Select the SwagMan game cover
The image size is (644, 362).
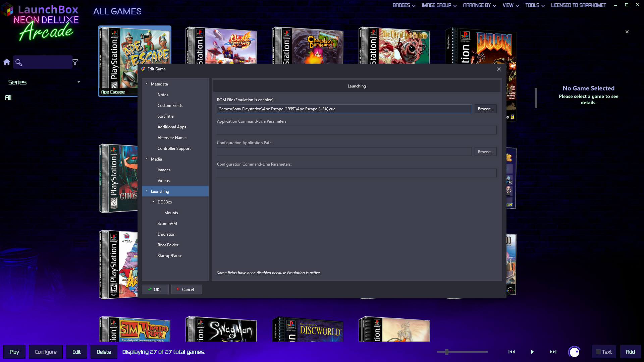(221, 329)
